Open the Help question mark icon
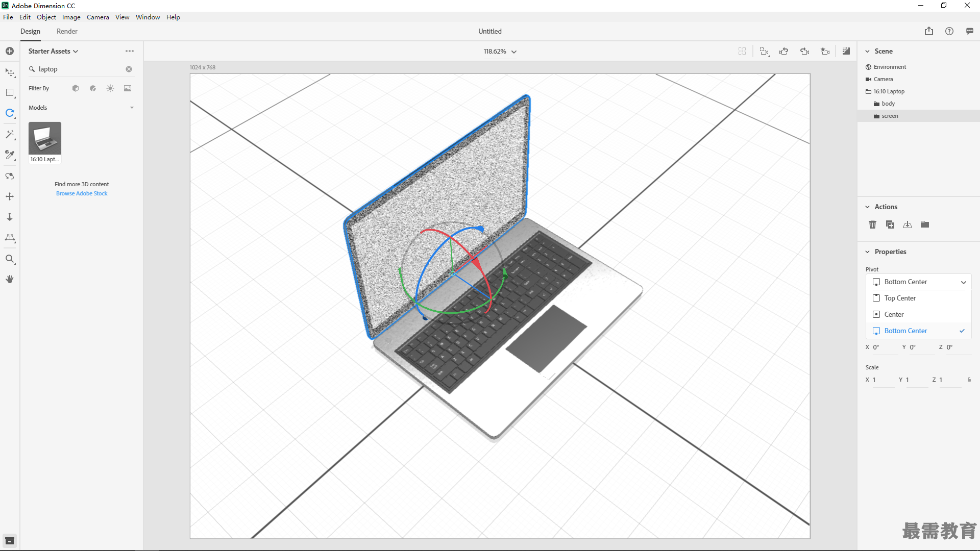This screenshot has width=980, height=551. (x=949, y=31)
